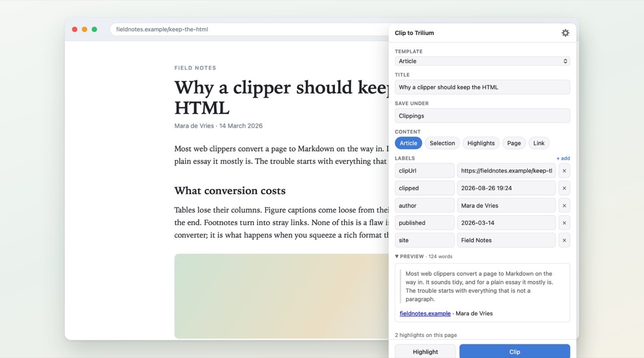Viewport: 644px width, 358px height.
Task: Open fieldnotes.example link in preview
Action: [x=425, y=313]
